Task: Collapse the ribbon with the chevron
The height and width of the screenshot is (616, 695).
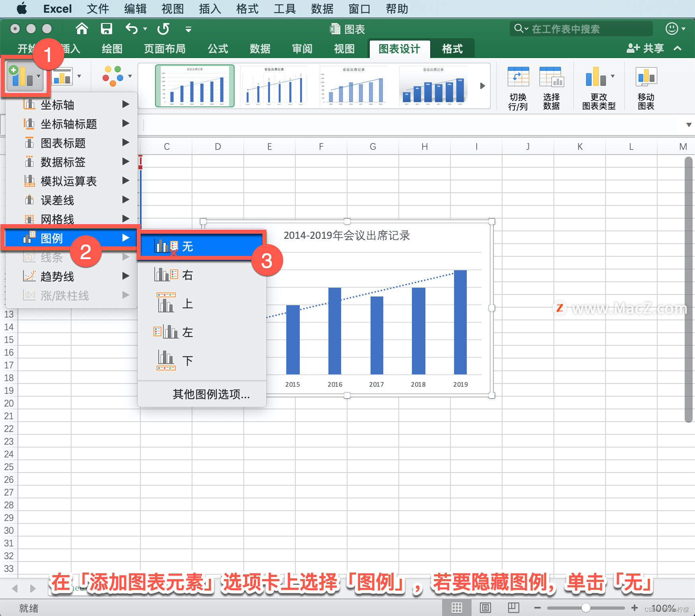Action: (678, 48)
